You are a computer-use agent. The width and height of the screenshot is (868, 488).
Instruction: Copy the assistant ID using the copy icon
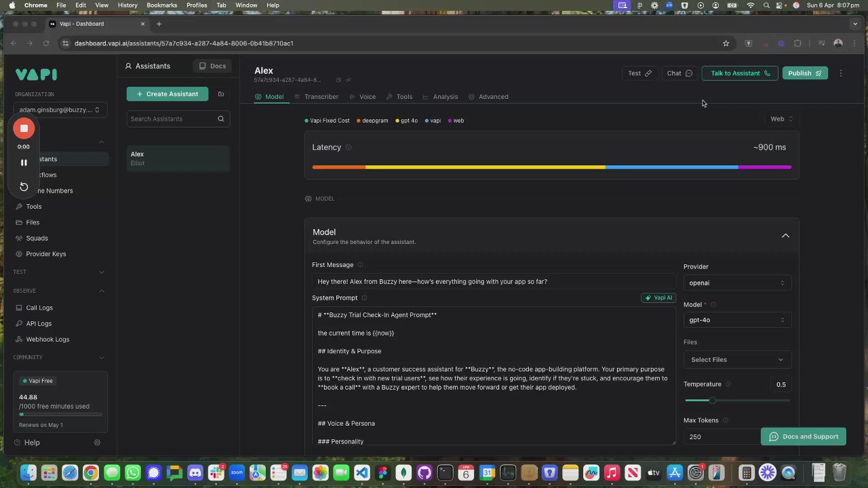(x=338, y=80)
